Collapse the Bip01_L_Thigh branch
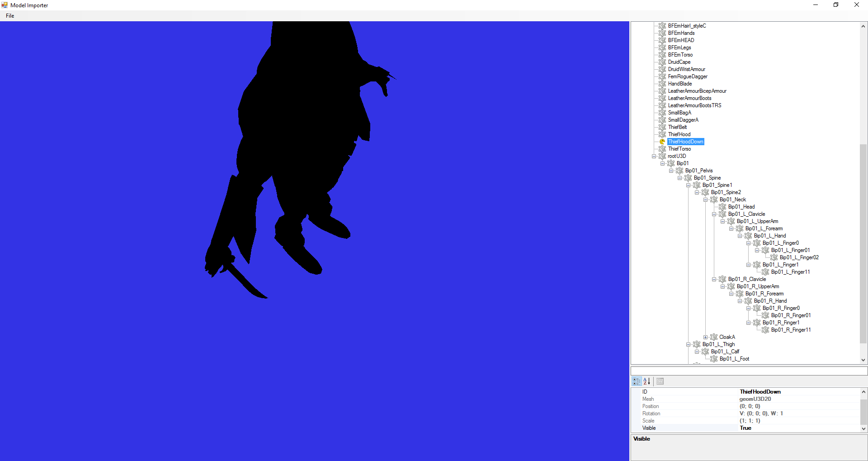The image size is (868, 461). tap(688, 344)
